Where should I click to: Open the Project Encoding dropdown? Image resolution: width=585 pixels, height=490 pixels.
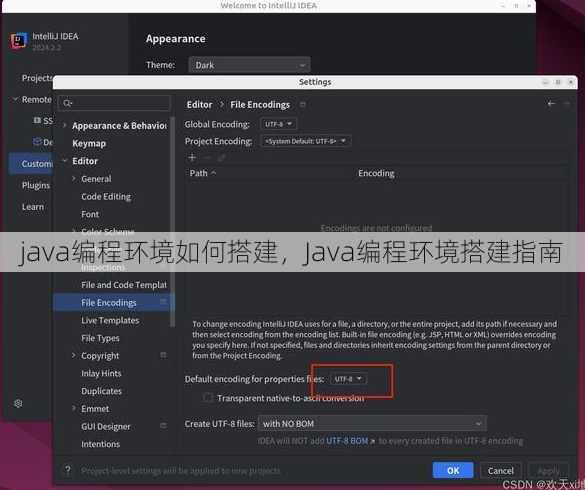pyautogui.click(x=306, y=141)
